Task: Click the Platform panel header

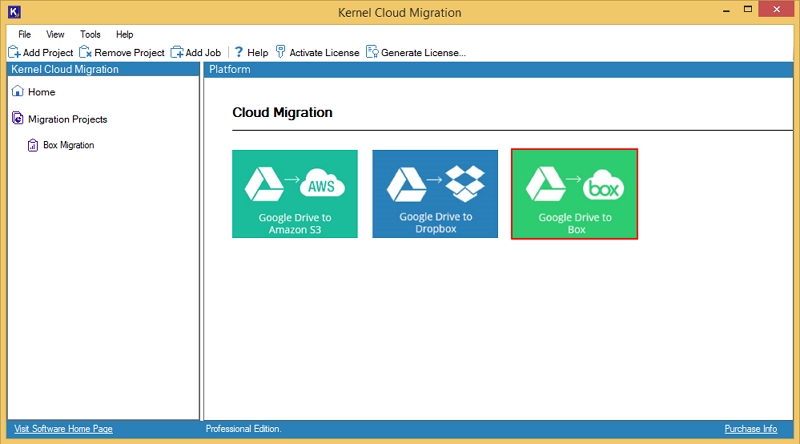Action: (498, 69)
